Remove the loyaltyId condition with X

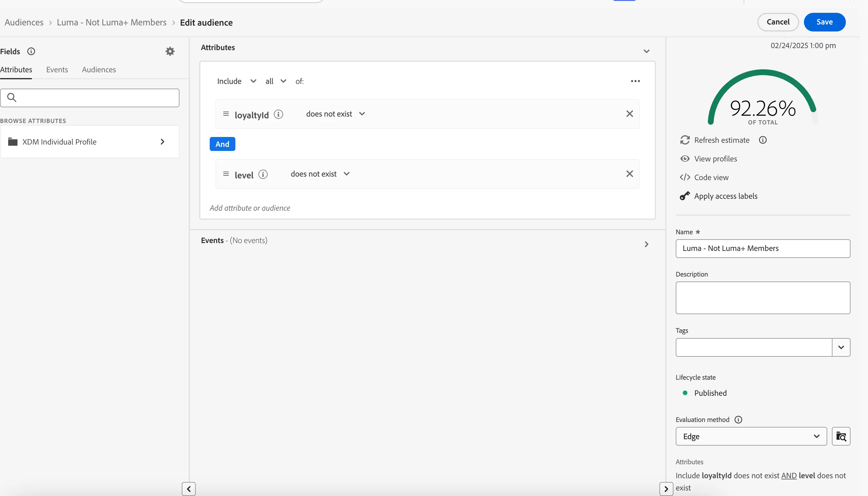[x=630, y=114]
